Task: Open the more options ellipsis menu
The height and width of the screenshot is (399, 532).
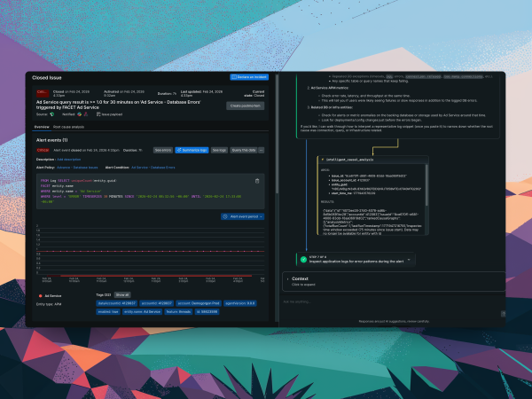Action: [x=262, y=150]
